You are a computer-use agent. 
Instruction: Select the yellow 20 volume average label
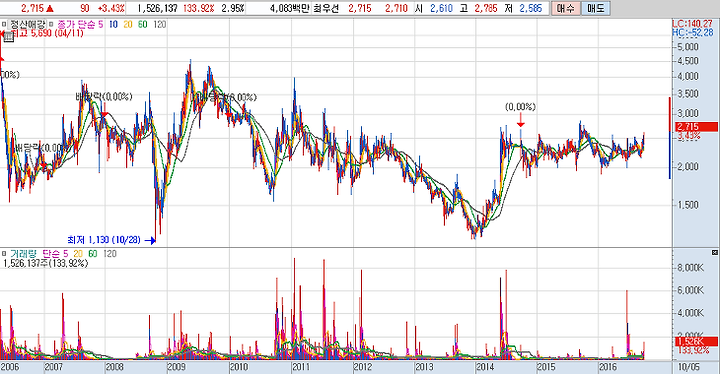(x=78, y=254)
